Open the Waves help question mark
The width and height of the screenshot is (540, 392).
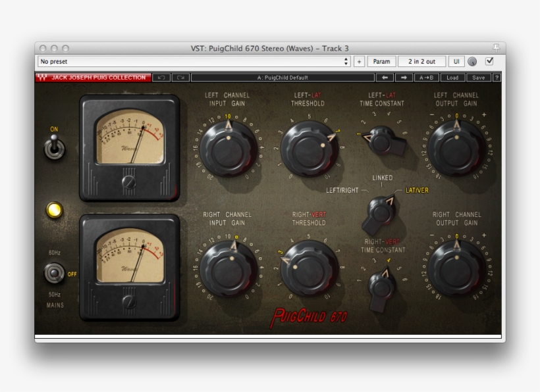tap(497, 78)
